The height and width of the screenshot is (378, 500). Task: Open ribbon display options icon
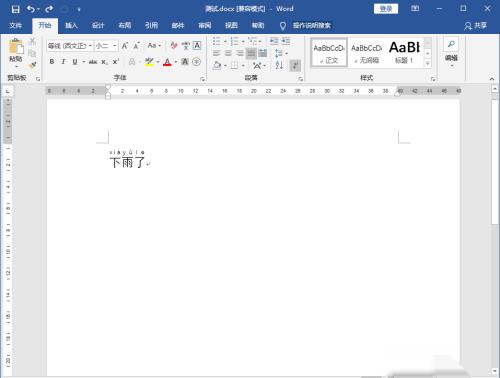point(415,9)
